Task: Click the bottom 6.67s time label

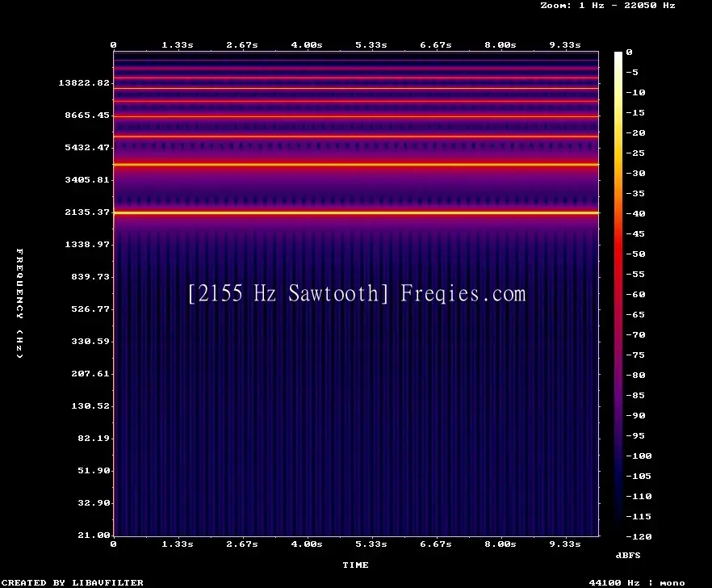Action: [x=435, y=544]
